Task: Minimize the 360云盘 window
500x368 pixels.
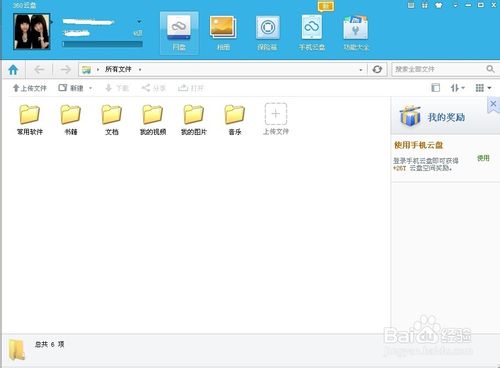Action: pos(468,5)
